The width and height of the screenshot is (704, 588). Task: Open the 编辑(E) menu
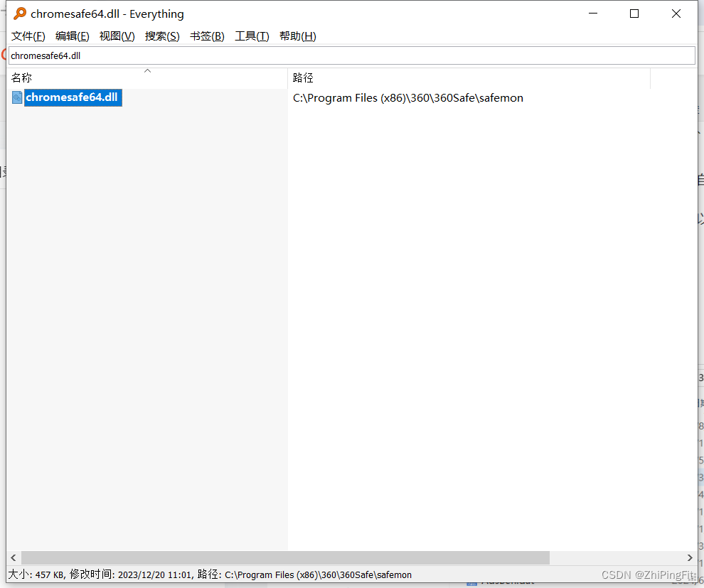click(x=73, y=36)
